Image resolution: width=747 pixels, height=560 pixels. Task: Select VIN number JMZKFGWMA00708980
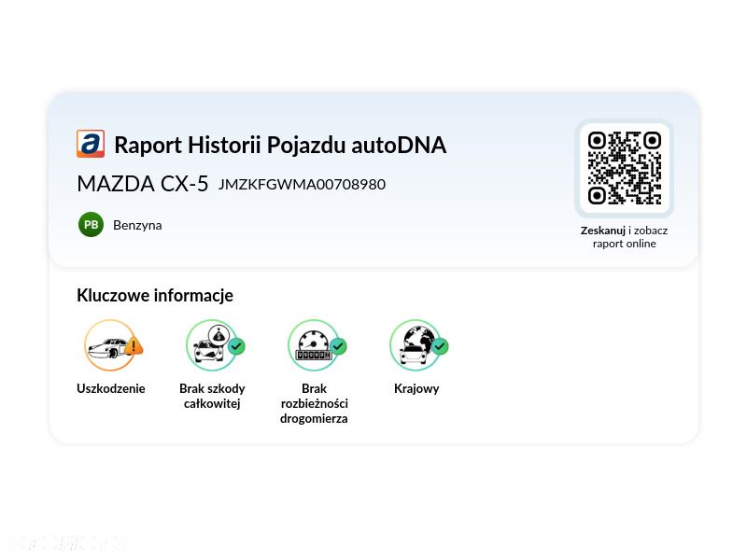(302, 185)
